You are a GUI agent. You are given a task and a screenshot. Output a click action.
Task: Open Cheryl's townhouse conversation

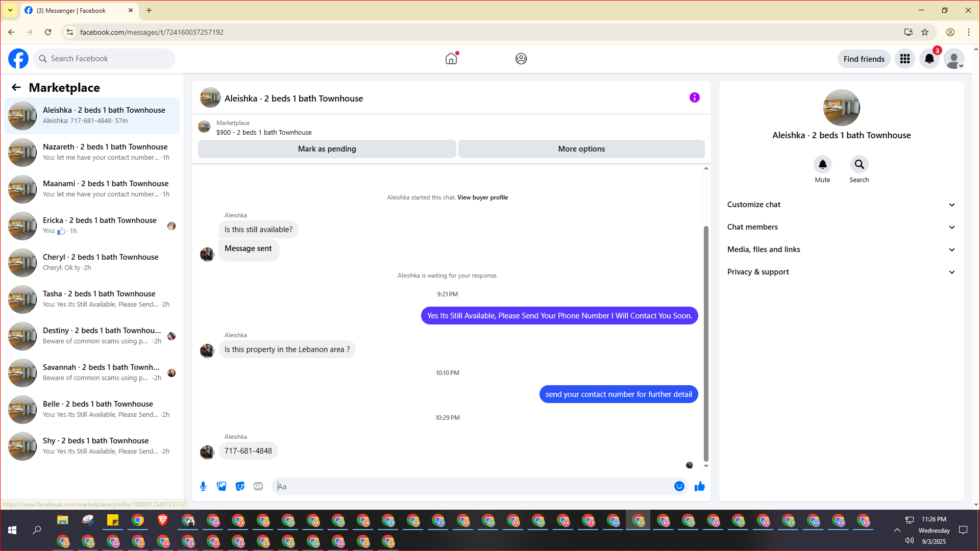92,262
